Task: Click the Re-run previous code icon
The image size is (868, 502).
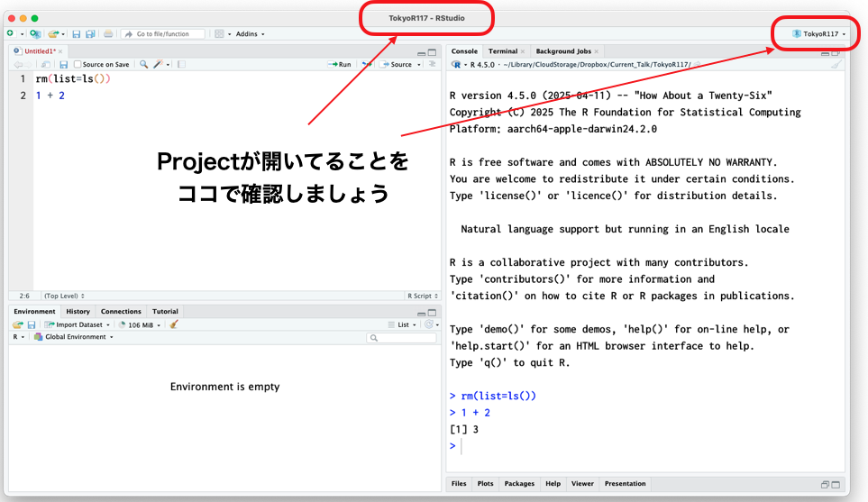Action: (366, 64)
